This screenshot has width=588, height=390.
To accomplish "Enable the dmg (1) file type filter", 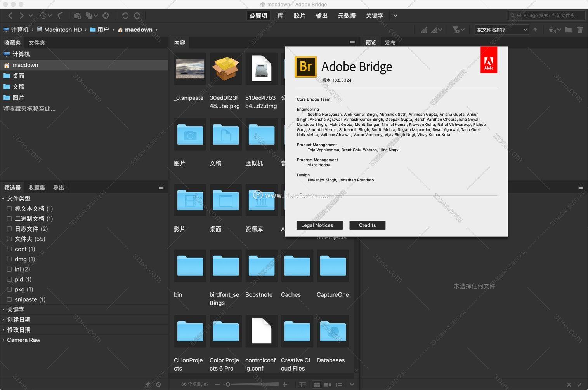I will tap(9, 259).
